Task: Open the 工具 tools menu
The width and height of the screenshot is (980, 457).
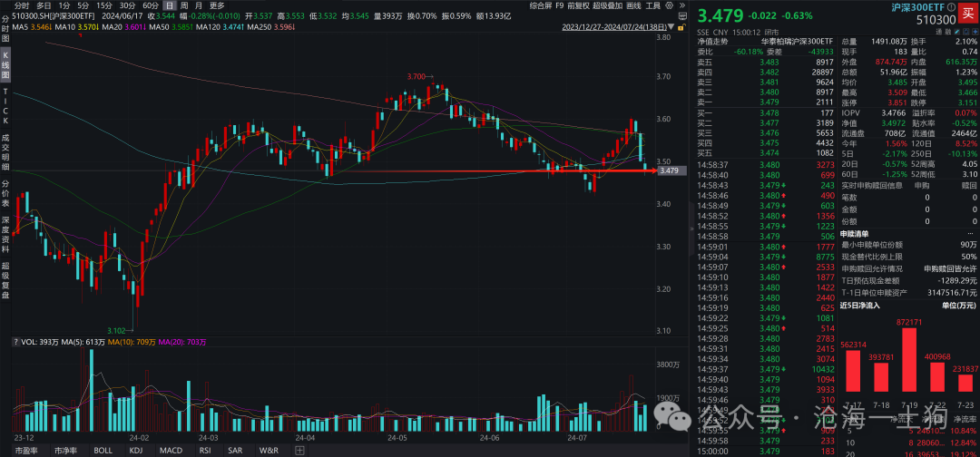Action: point(652,5)
